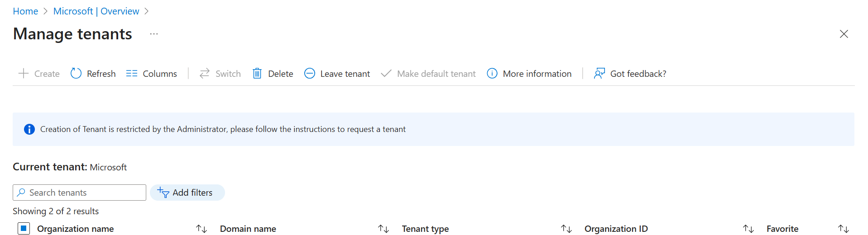Open the More information info icon

pyautogui.click(x=492, y=73)
